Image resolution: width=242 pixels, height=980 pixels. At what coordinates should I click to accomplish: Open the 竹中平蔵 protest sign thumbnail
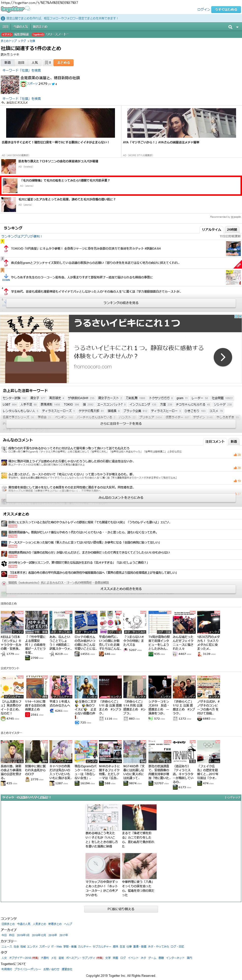pos(37,622)
